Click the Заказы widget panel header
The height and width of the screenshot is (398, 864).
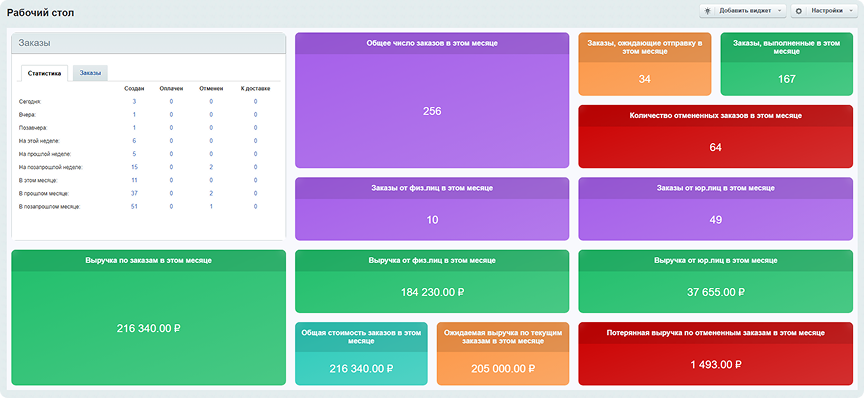149,43
